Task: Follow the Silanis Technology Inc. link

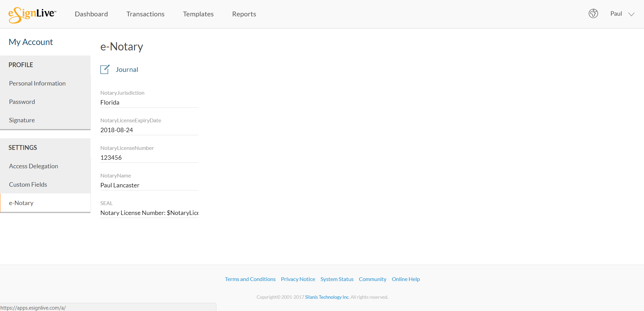Action: click(x=327, y=297)
